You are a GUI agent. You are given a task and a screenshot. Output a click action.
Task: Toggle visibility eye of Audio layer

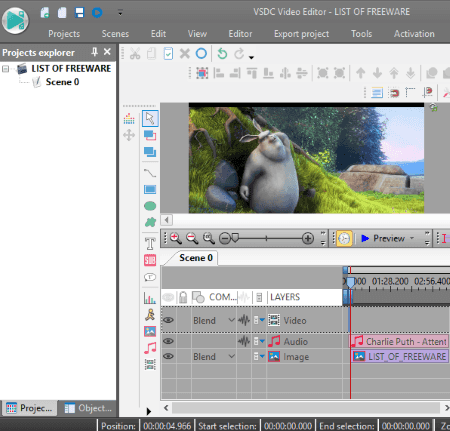tap(168, 341)
